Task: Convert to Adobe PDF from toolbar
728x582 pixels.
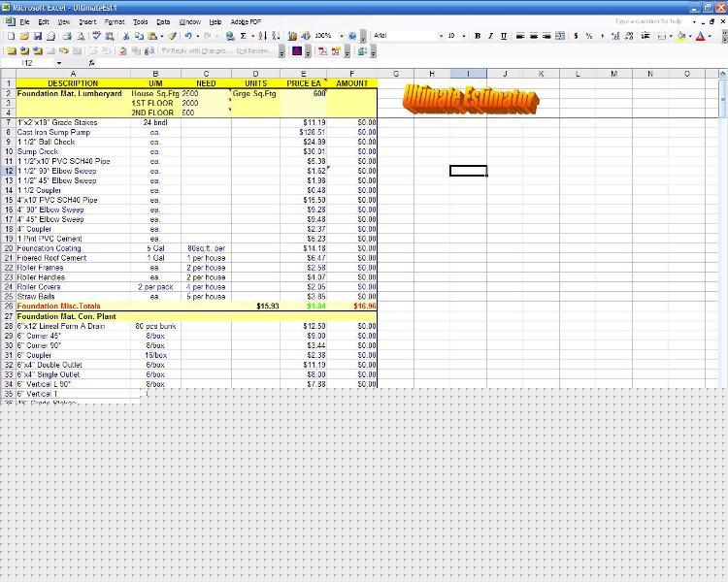Action: click(322, 51)
